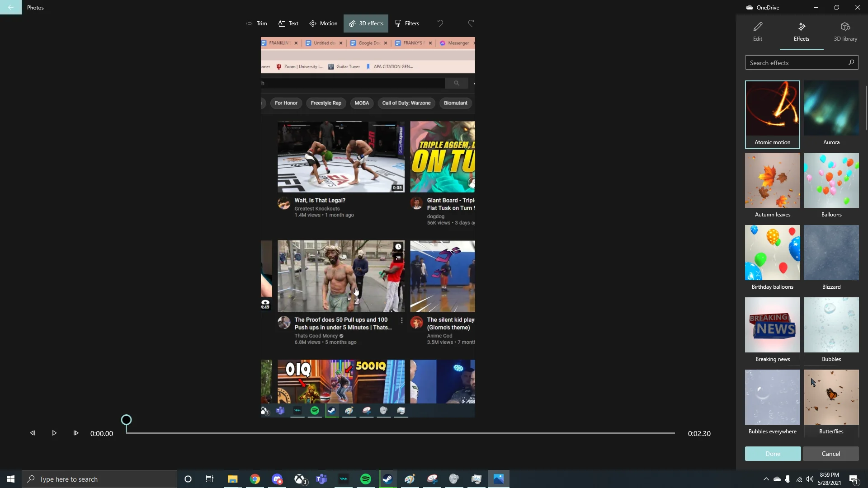Launch Spotify from the taskbar
The width and height of the screenshot is (868, 488).
tap(365, 479)
